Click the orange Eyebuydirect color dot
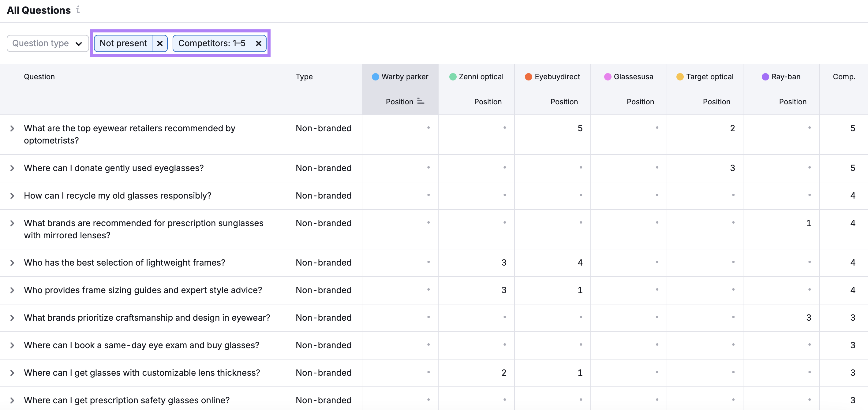The width and height of the screenshot is (868, 410). point(528,77)
